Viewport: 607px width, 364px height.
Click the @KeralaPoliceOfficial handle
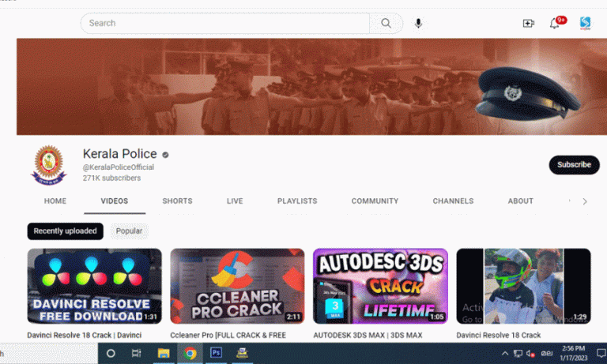click(x=118, y=167)
